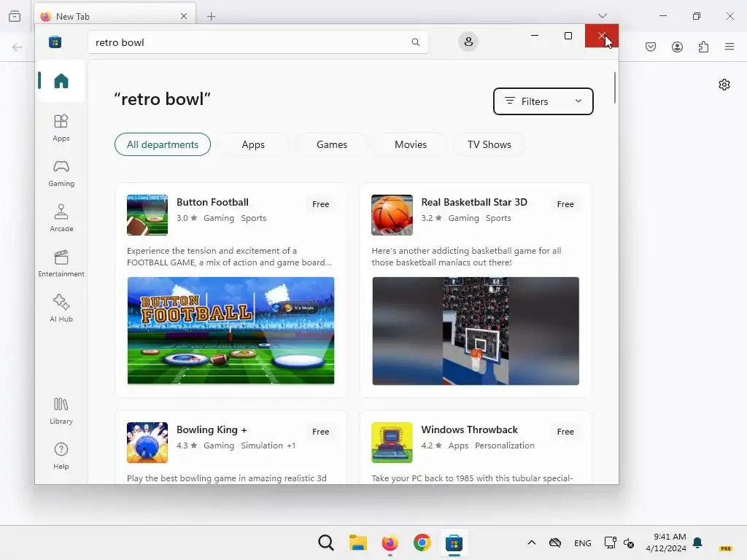Open the Apps section in sidebar
The height and width of the screenshot is (560, 747).
click(x=61, y=128)
